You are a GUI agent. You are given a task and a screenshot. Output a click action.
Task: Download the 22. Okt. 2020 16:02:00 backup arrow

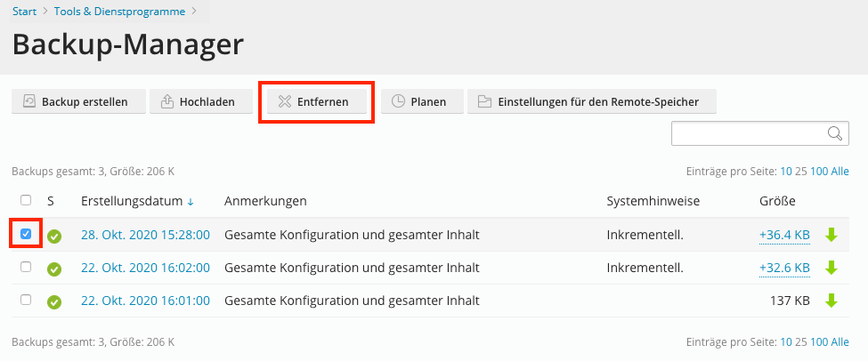tap(831, 268)
